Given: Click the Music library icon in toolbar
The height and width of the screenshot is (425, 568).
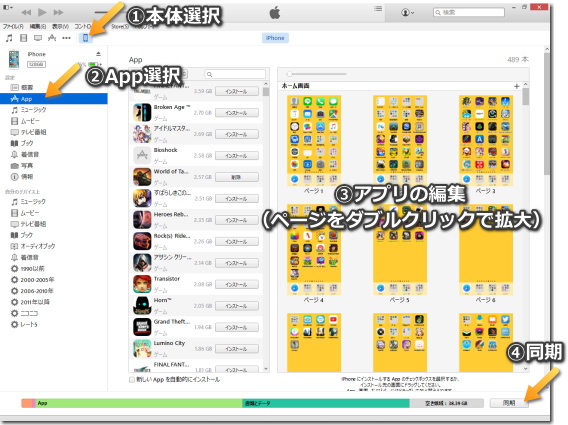Looking at the screenshot, I should tap(9, 38).
